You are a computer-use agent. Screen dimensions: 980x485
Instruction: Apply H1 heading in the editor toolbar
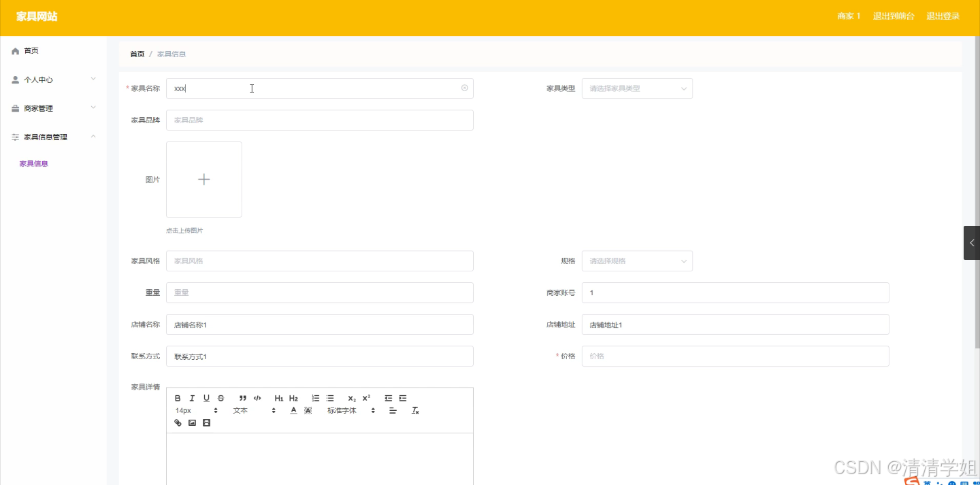(x=278, y=399)
